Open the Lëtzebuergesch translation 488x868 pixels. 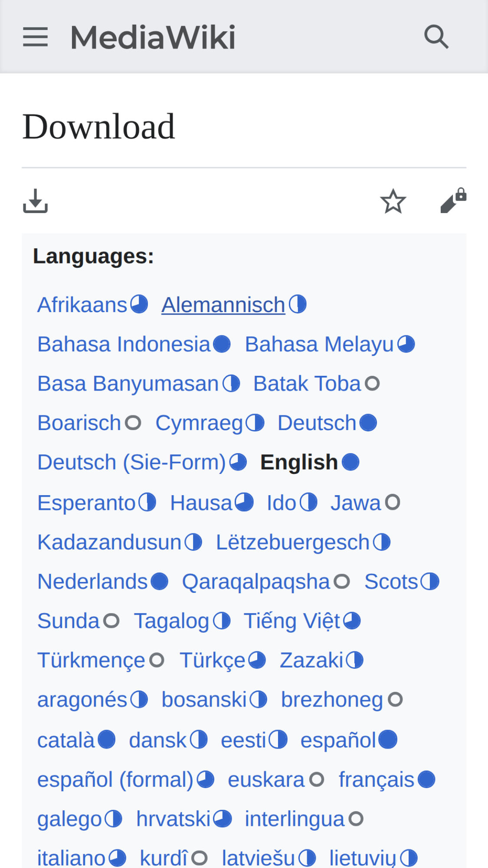point(292,542)
